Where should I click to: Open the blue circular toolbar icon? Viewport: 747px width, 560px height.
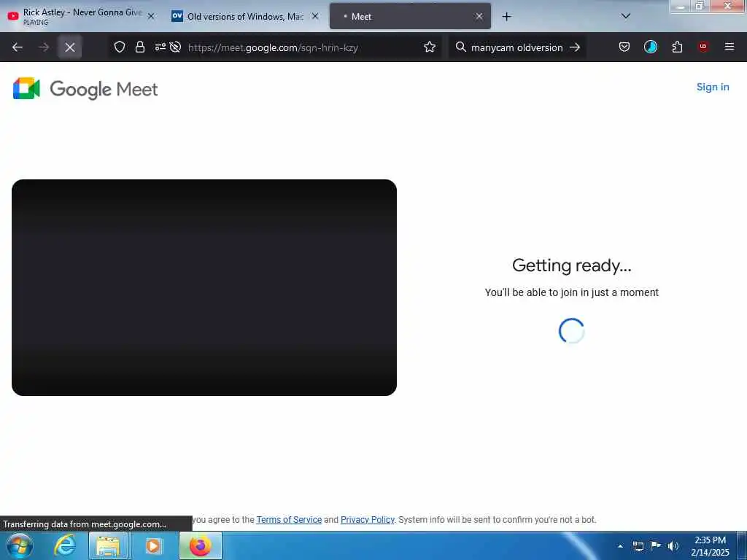coord(650,47)
